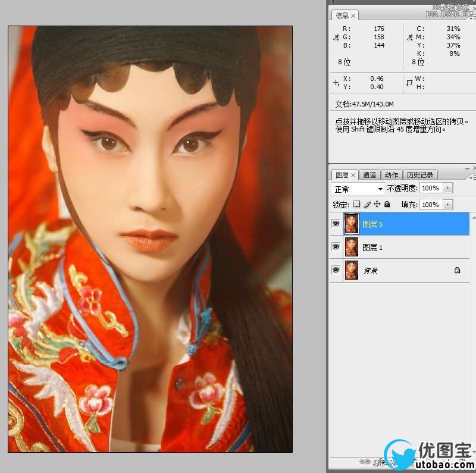This screenshot has width=476, height=473.
Task: Hide 图层 1 layer visibility
Action: [x=336, y=246]
